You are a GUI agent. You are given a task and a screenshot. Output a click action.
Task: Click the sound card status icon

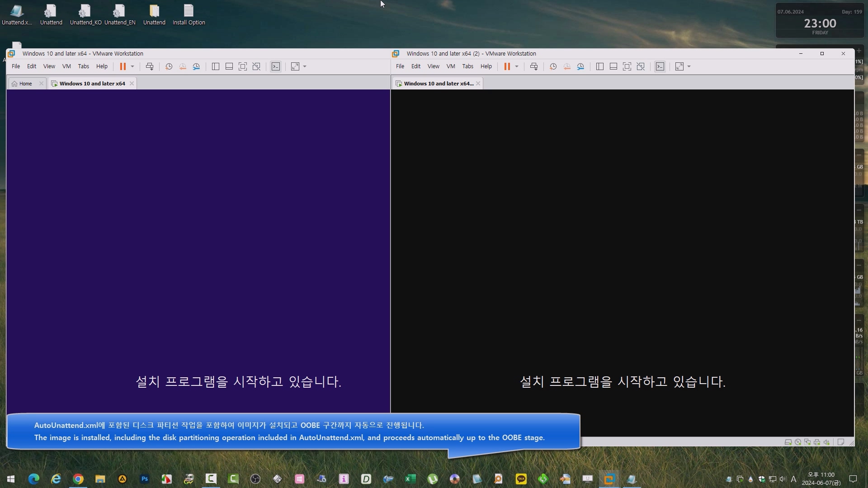click(826, 442)
